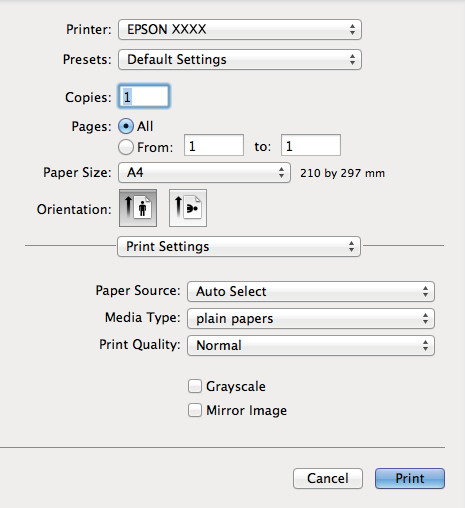Click the Print button
Screen dimensions: 465x508
click(410, 478)
